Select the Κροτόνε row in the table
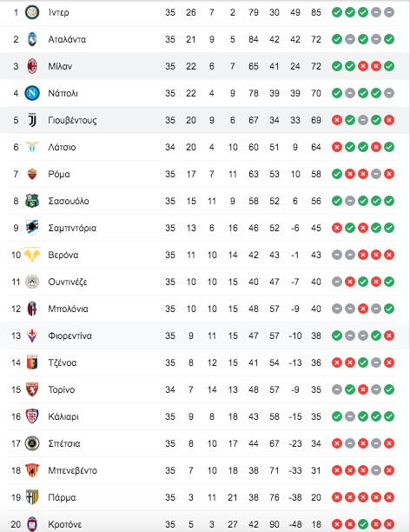The height and width of the screenshot is (532, 410). (202, 524)
